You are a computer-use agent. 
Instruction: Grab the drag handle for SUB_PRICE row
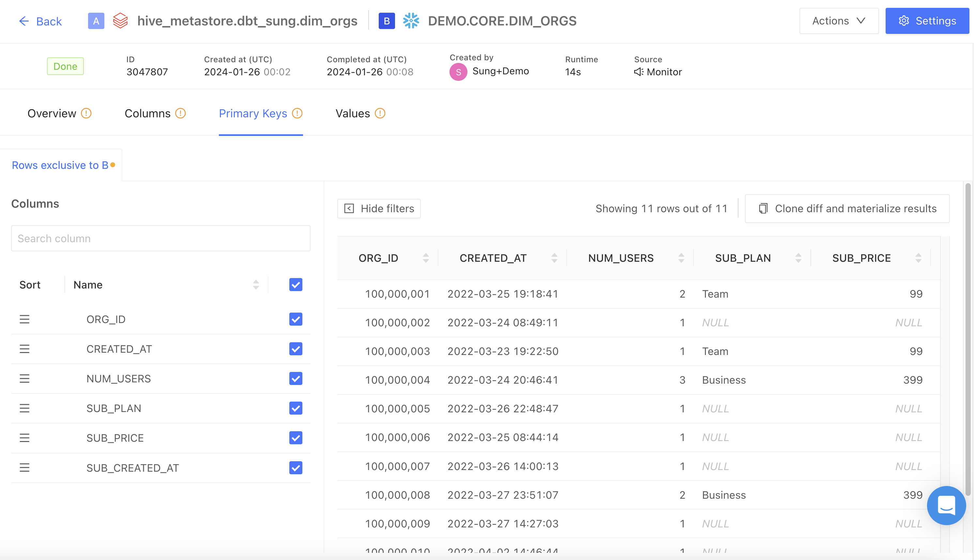25,438
